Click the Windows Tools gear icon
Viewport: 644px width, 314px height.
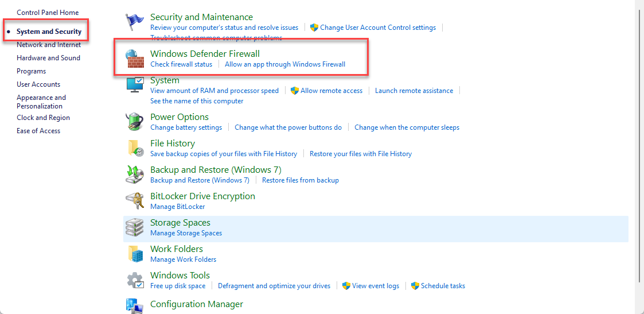click(x=135, y=280)
